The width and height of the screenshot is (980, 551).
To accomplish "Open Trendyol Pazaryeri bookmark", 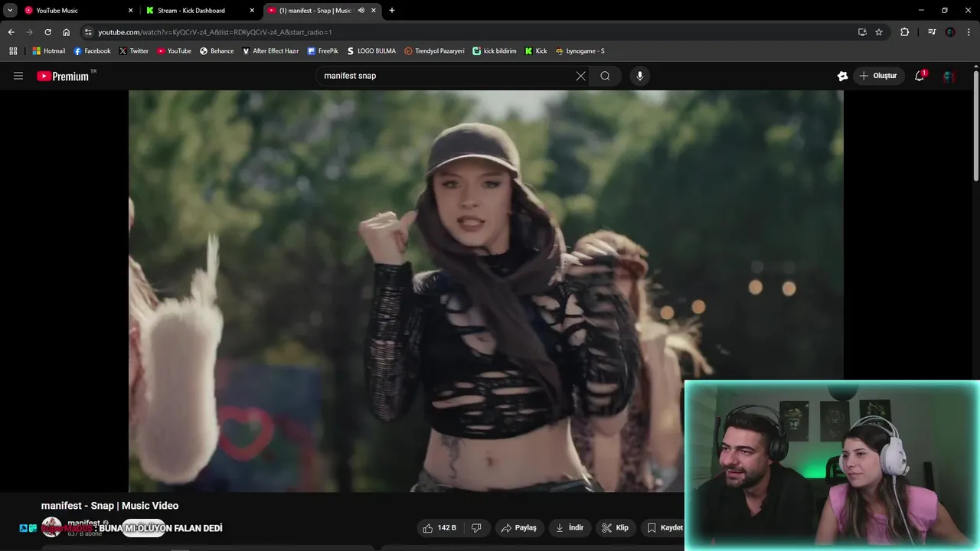I will (x=434, y=51).
